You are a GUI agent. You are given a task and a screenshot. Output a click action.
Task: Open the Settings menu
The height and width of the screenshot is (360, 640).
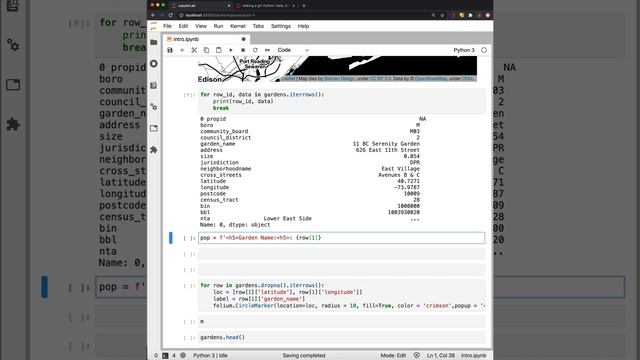coord(281,26)
